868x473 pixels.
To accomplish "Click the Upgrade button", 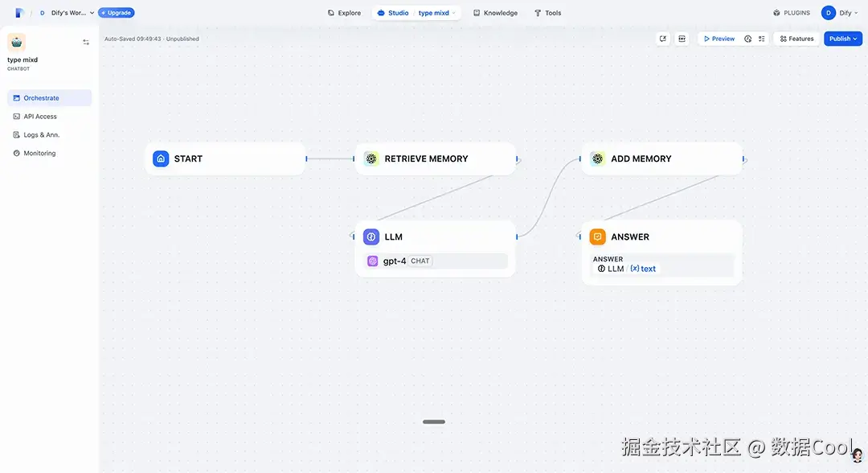I will 116,12.
